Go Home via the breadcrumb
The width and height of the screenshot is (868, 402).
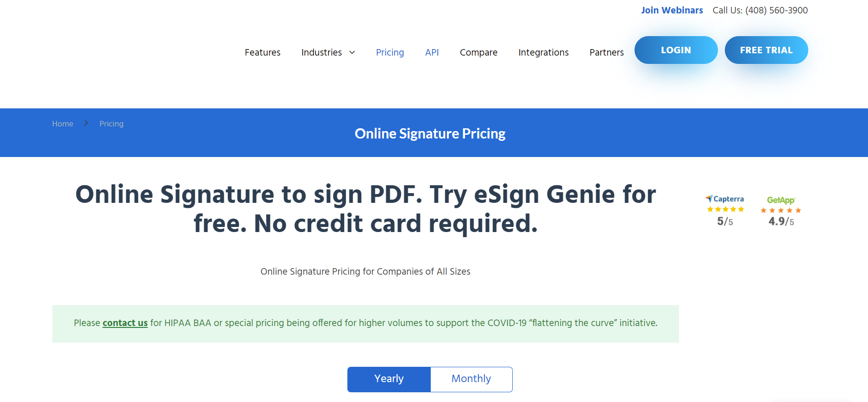coord(63,123)
